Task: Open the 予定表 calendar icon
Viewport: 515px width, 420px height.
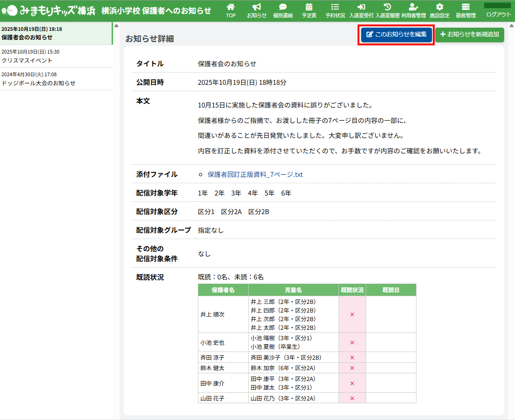Action: 309,7
